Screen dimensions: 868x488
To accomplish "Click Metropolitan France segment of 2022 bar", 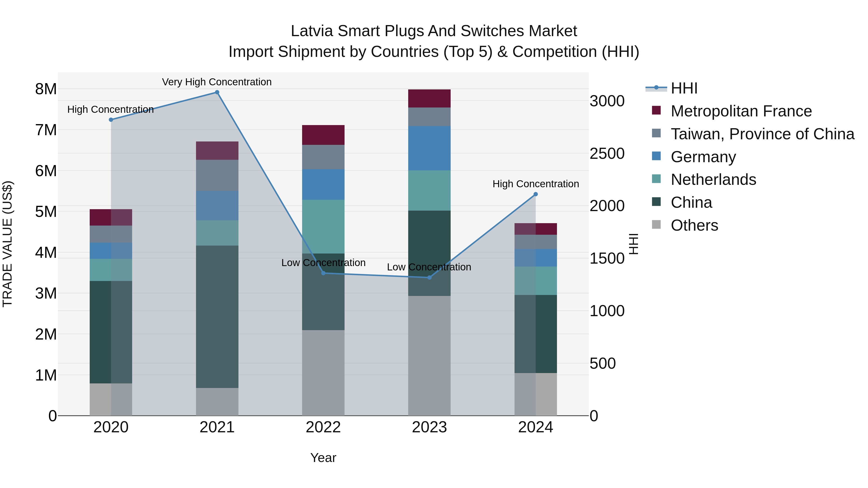I will [323, 135].
